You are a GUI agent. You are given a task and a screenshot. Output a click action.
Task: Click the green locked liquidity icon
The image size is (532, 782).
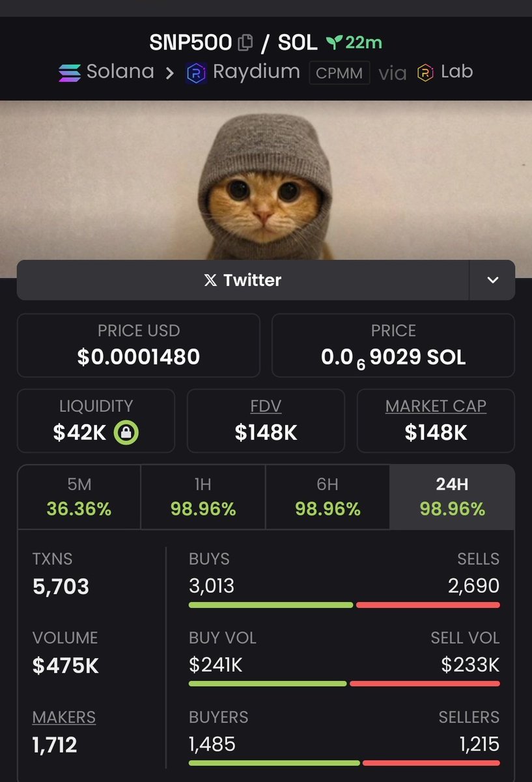(x=126, y=432)
